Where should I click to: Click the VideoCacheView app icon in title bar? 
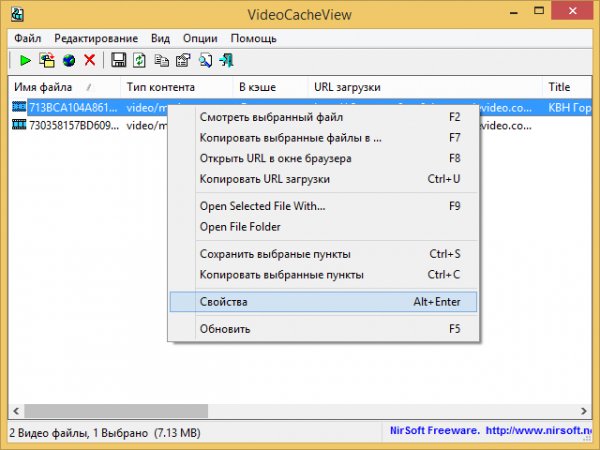17,14
